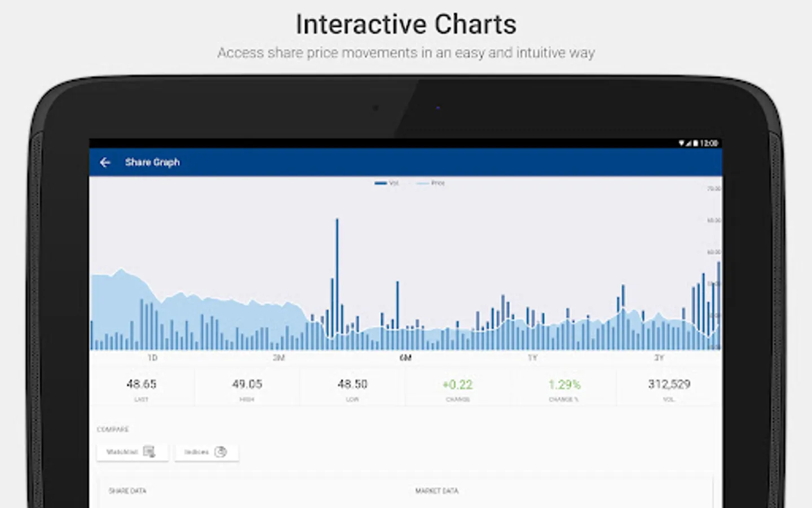Screen dimensions: 812x508
Task: Open the Indices compare button
Action: 206,452
